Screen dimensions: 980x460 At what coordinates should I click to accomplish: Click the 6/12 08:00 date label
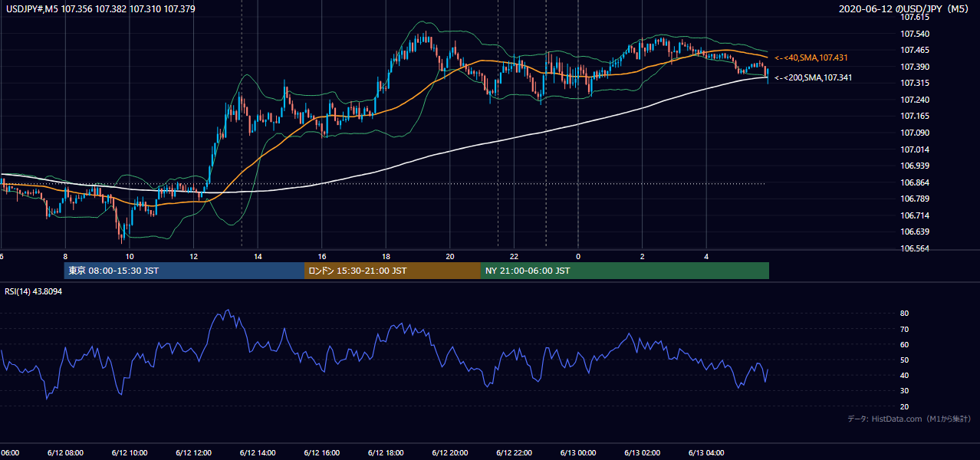pos(65,453)
